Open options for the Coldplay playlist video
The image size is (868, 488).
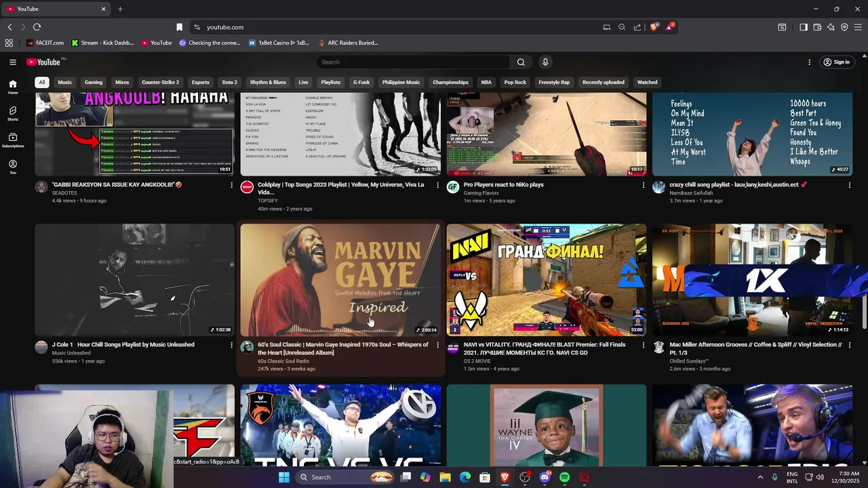[437, 185]
